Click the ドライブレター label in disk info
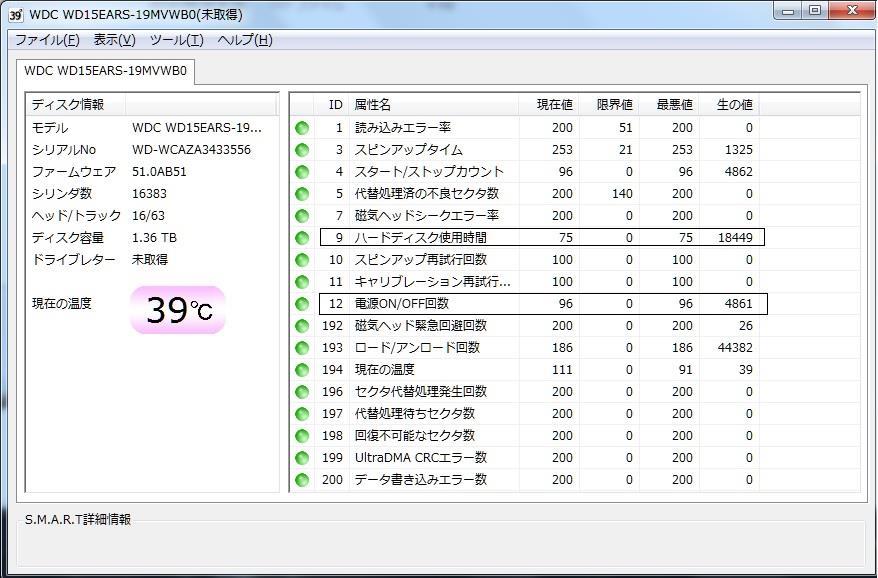Viewport: 878px width, 578px height. coord(74,260)
